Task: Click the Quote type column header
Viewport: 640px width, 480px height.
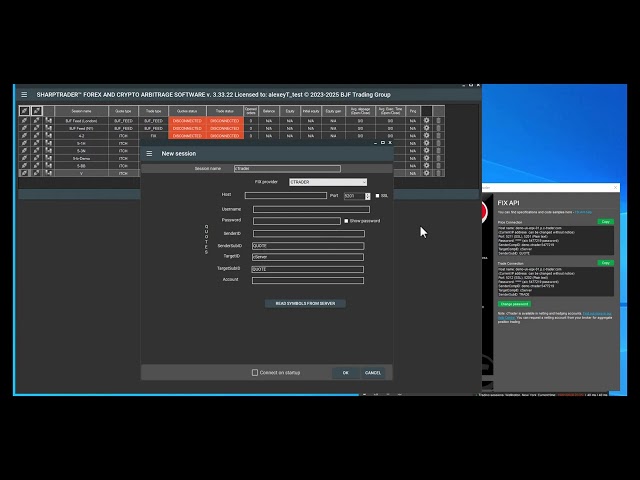Action: (123, 111)
